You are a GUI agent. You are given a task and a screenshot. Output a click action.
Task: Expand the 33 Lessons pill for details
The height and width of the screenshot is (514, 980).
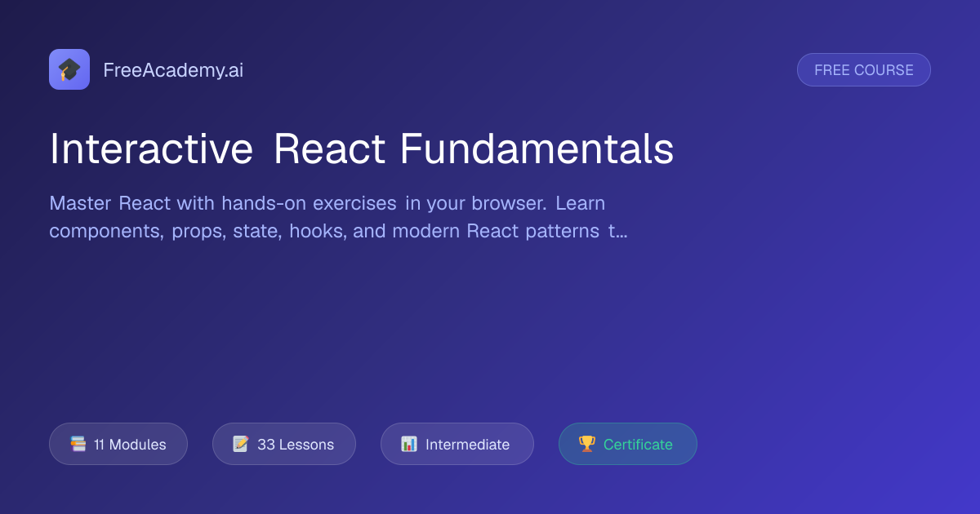[284, 444]
